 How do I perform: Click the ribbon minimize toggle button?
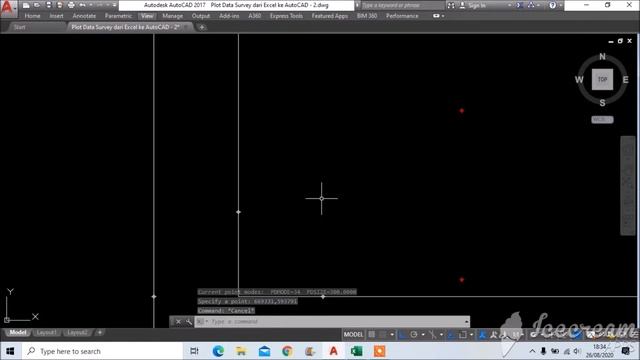[436, 16]
